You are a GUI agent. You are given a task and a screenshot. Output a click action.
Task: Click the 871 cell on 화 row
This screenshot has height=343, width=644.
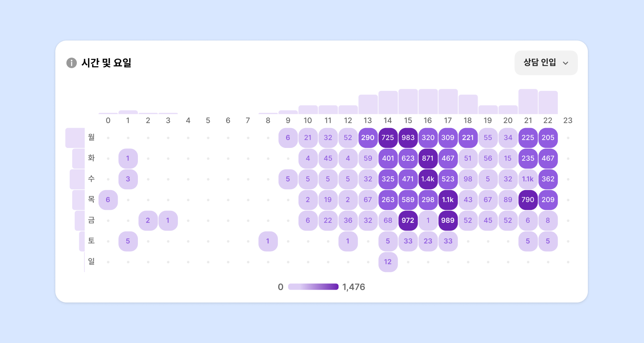(428, 158)
